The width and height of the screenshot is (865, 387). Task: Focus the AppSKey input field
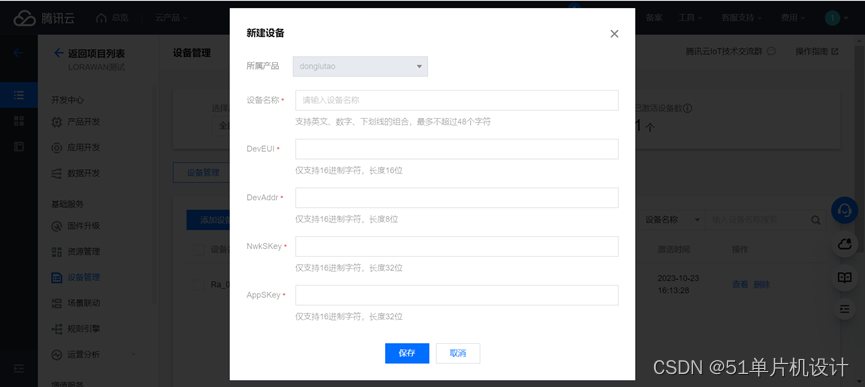pyautogui.click(x=457, y=295)
